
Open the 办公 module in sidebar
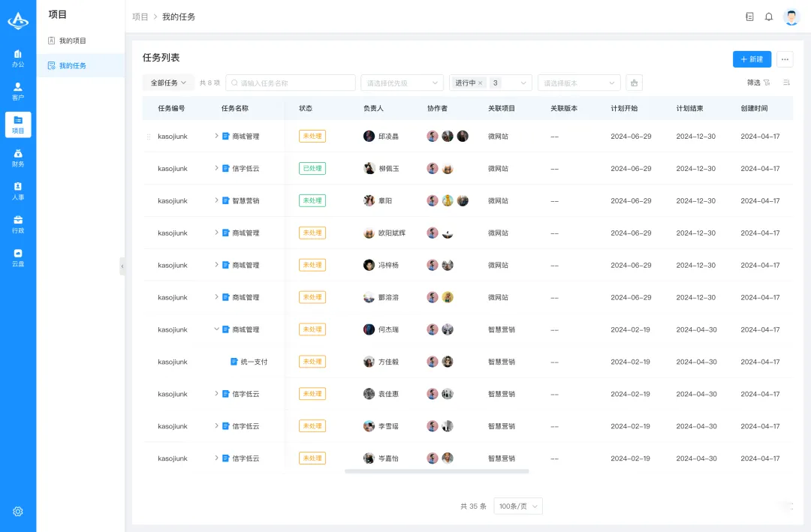tap(18, 58)
